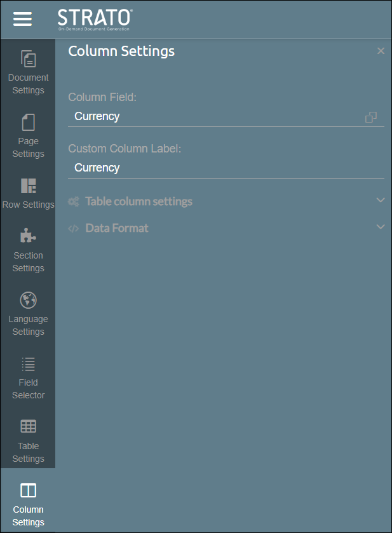The width and height of the screenshot is (392, 533).
Task: Select the Table Settings grid icon
Action: [29, 426]
